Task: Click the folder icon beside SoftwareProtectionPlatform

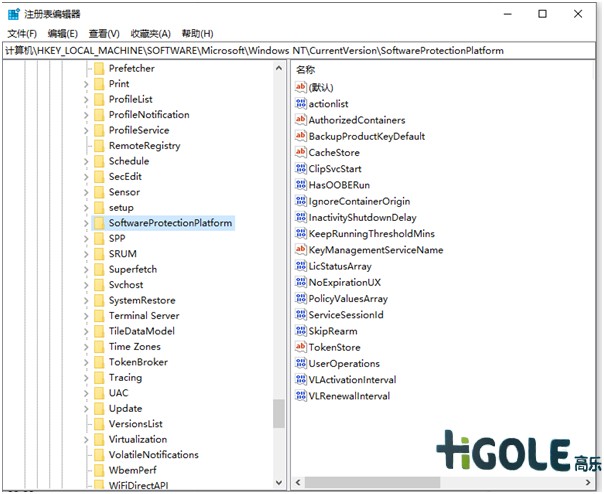Action: click(98, 223)
